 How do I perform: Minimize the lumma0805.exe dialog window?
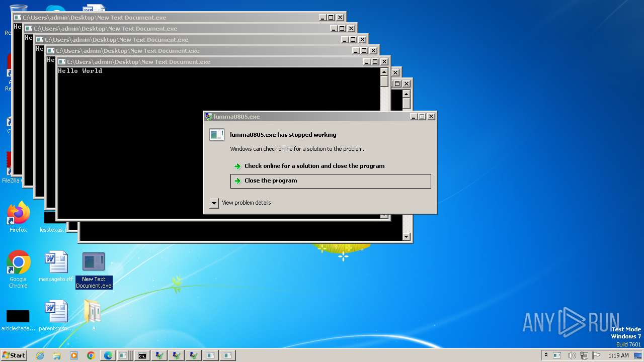pos(414,117)
